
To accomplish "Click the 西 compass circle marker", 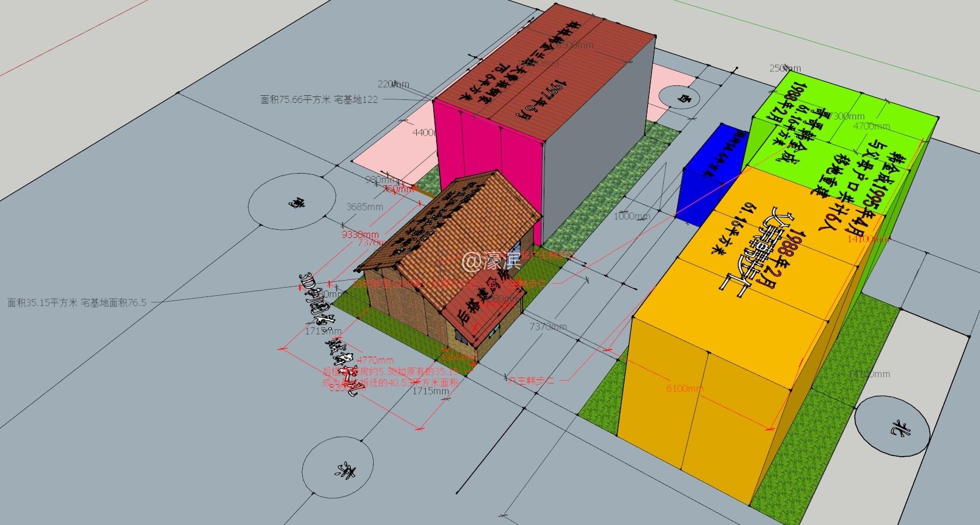I will [679, 96].
